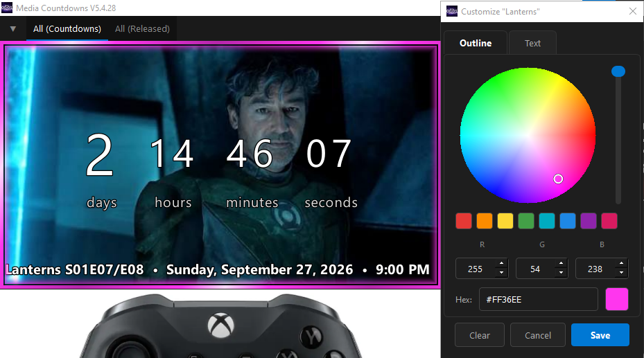The width and height of the screenshot is (644, 358).
Task: Pick the teal preset color swatch
Action: click(x=547, y=221)
